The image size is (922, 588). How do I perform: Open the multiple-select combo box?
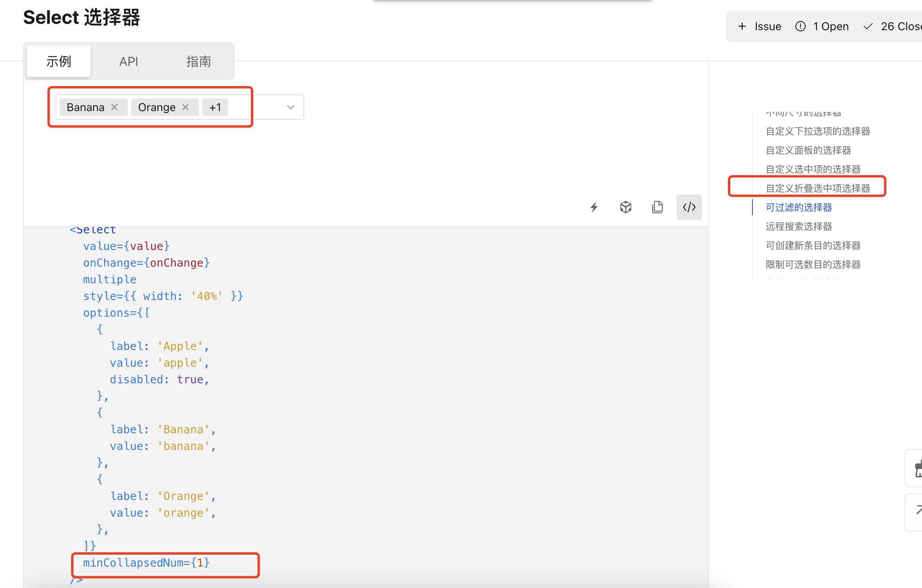tap(254, 107)
